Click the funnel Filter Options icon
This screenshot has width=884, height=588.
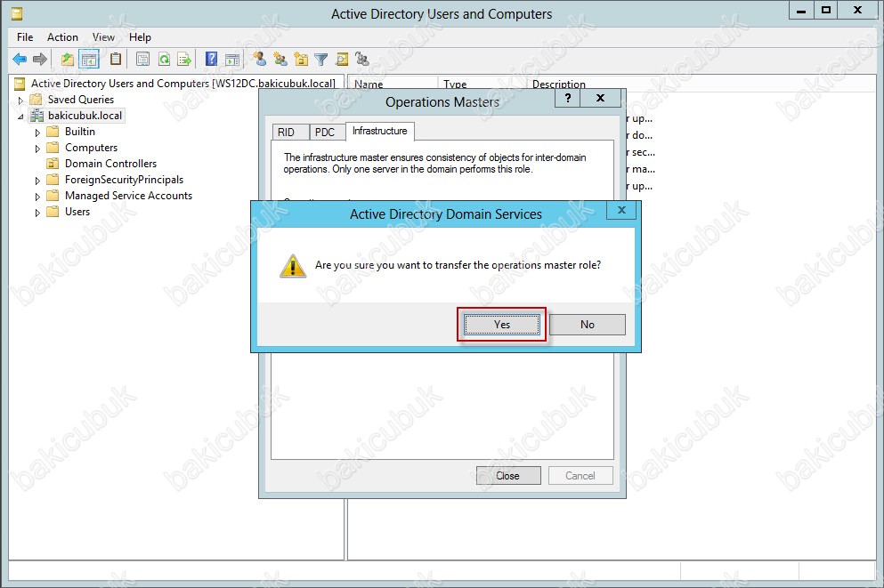pyautogui.click(x=321, y=59)
